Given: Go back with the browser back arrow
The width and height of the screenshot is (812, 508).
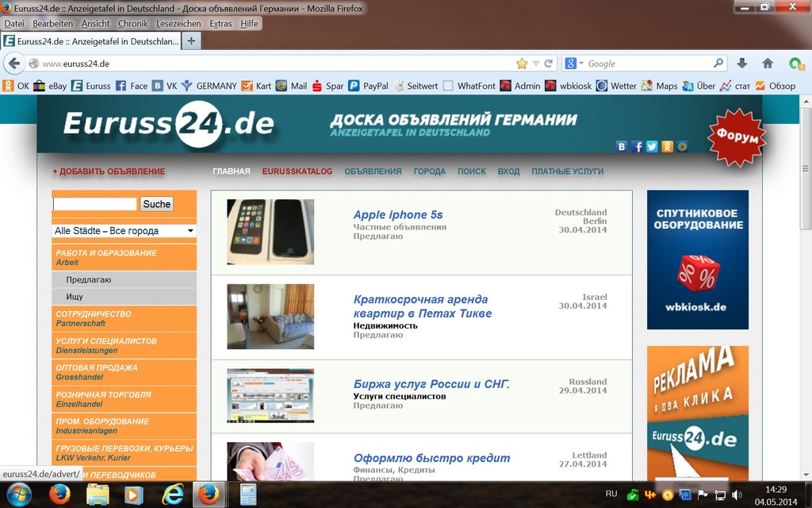Looking at the screenshot, I should tap(14, 63).
